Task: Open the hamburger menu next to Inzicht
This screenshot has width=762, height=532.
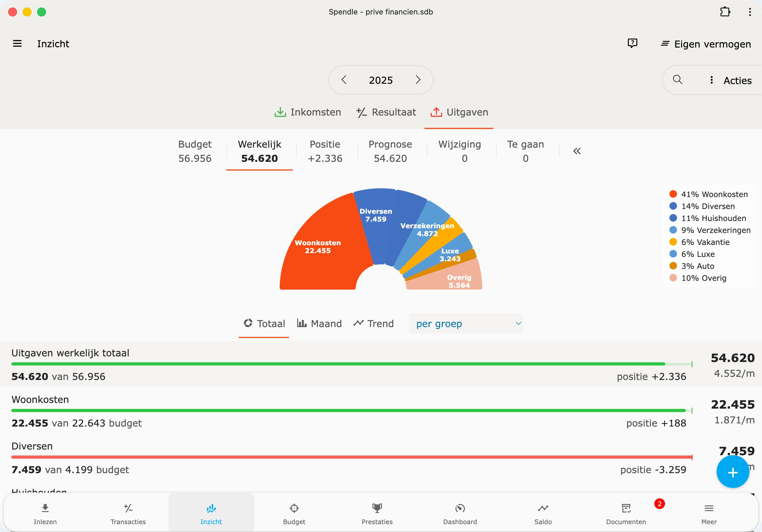Action: coord(17,43)
